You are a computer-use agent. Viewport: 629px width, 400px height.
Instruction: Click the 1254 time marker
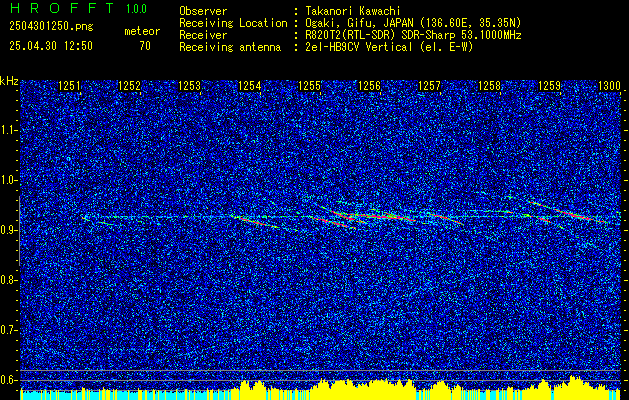pyautogui.click(x=250, y=86)
